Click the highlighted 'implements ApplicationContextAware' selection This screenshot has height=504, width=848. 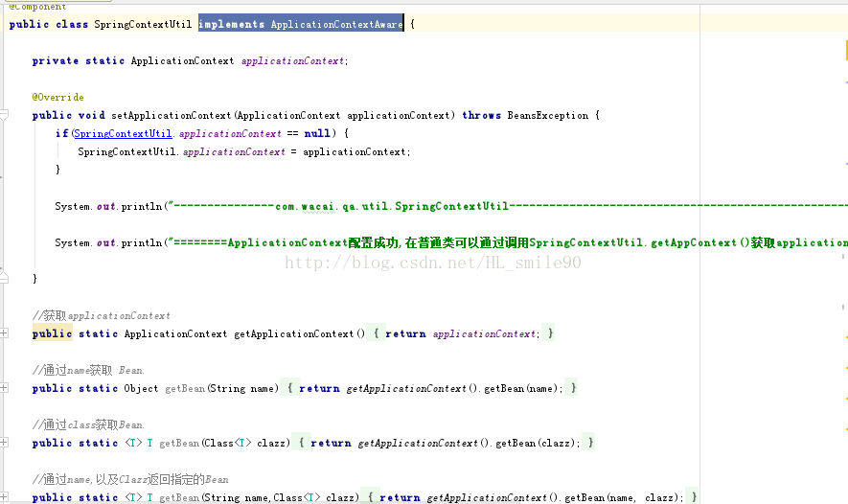(301, 24)
